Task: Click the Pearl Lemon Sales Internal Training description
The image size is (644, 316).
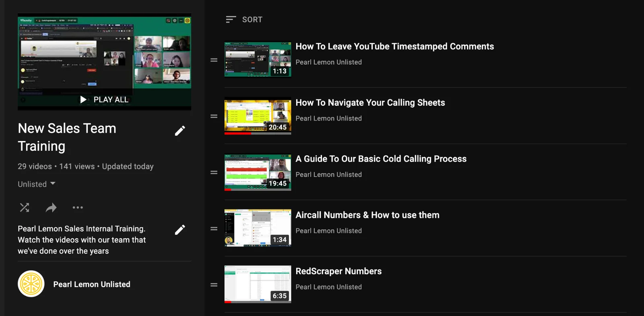Action: click(82, 240)
